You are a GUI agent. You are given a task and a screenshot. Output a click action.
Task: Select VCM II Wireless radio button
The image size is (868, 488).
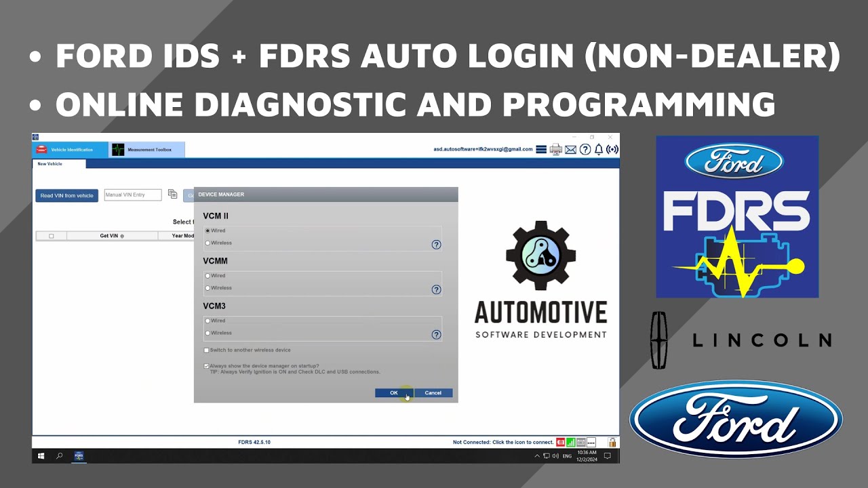click(x=208, y=243)
